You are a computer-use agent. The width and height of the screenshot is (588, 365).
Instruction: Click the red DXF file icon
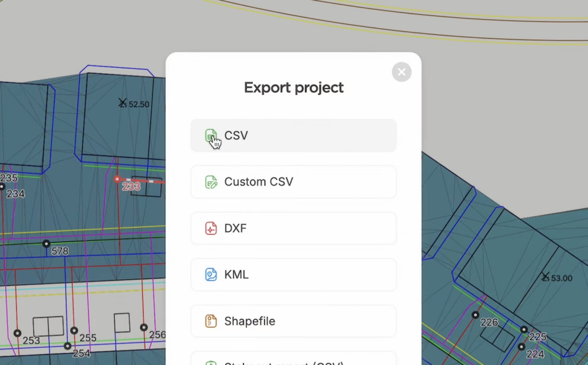coord(211,228)
